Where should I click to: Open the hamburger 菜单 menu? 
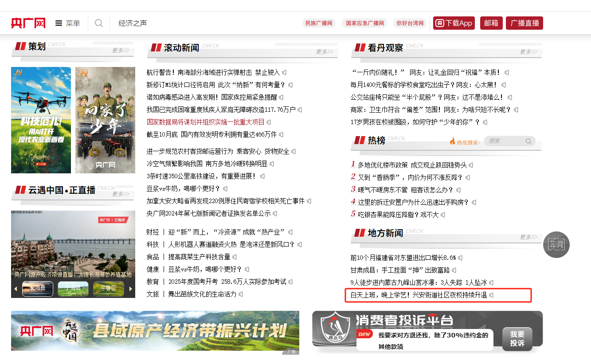coord(67,23)
